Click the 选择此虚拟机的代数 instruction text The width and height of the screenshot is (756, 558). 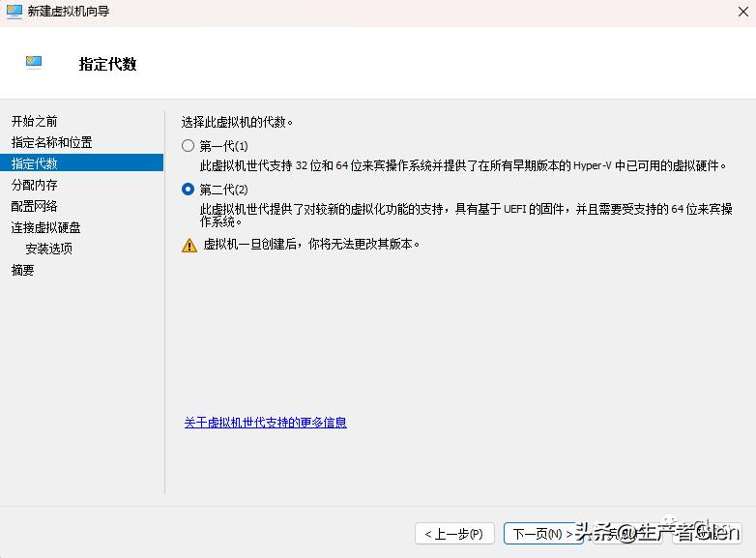coord(237,122)
